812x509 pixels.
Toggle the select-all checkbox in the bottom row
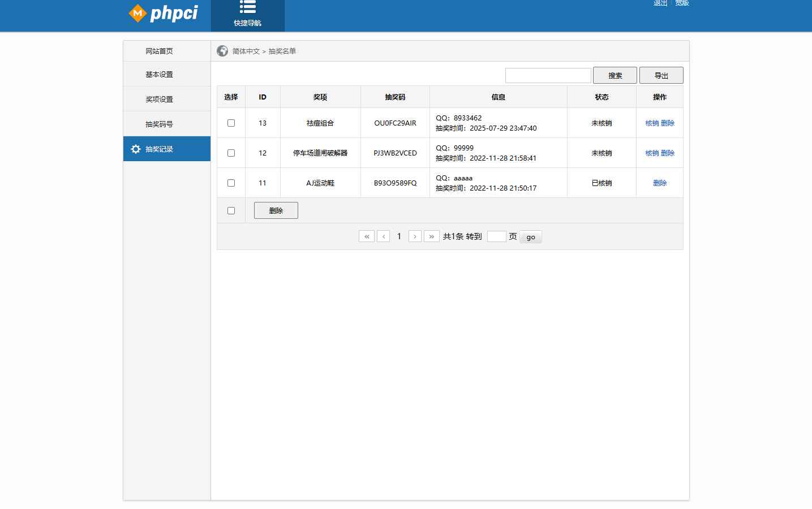(231, 210)
